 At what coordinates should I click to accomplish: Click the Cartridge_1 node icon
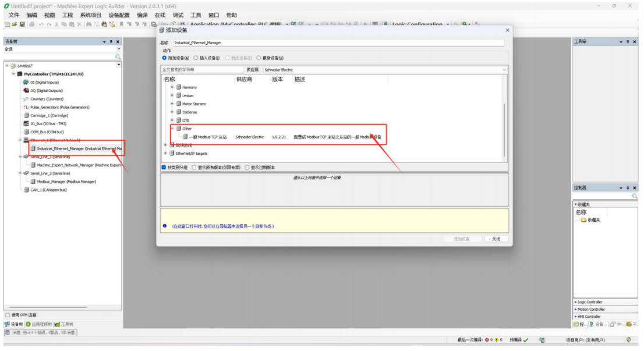[x=26, y=115]
